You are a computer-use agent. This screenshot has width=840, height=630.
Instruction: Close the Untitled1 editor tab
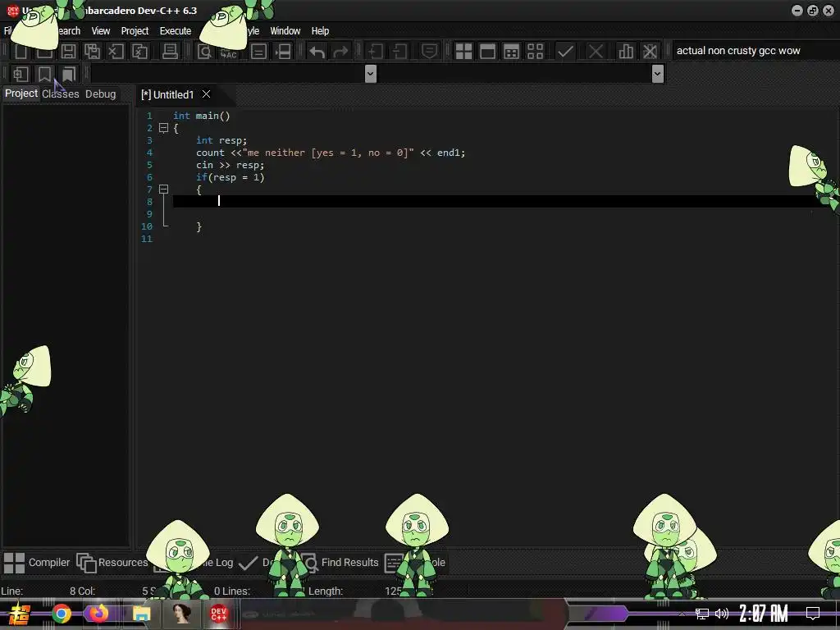click(x=206, y=94)
